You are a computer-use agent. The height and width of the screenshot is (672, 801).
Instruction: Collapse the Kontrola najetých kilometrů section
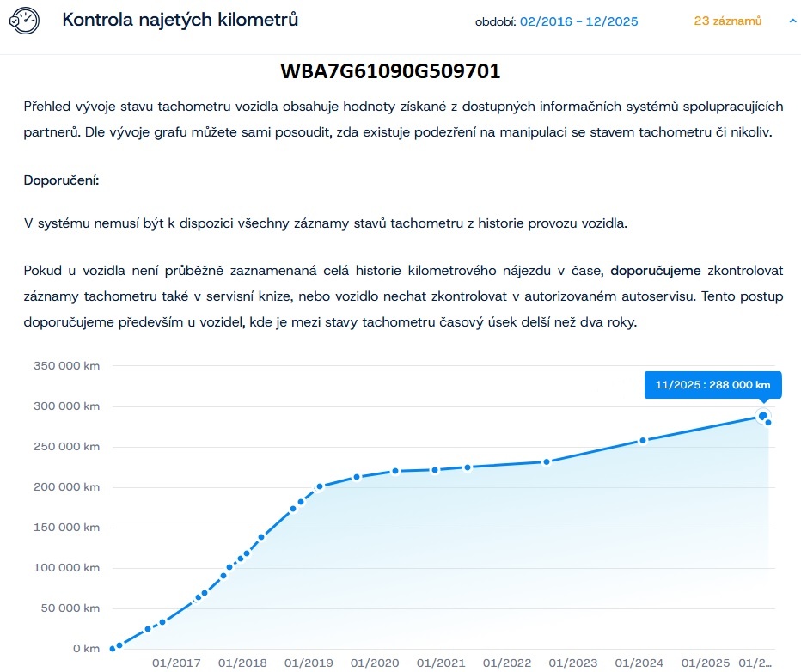click(792, 21)
